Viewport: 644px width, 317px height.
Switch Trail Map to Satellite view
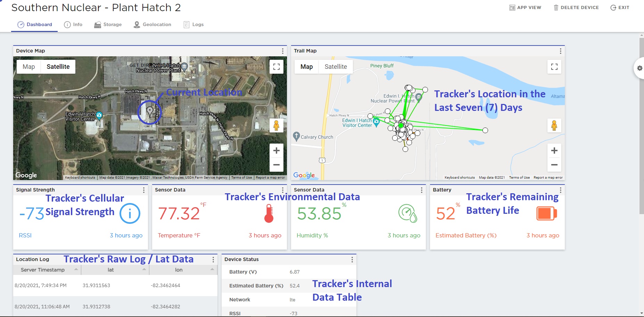336,67
